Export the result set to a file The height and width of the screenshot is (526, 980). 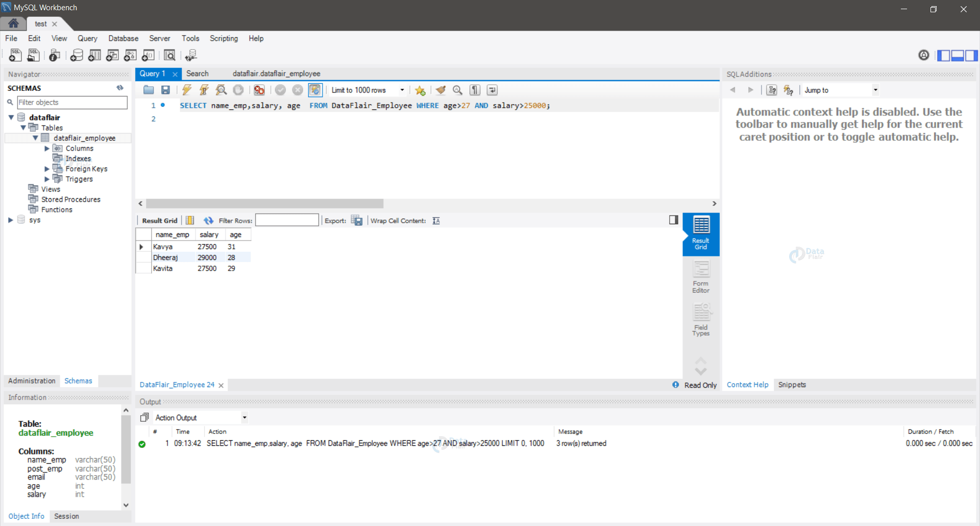357,221
